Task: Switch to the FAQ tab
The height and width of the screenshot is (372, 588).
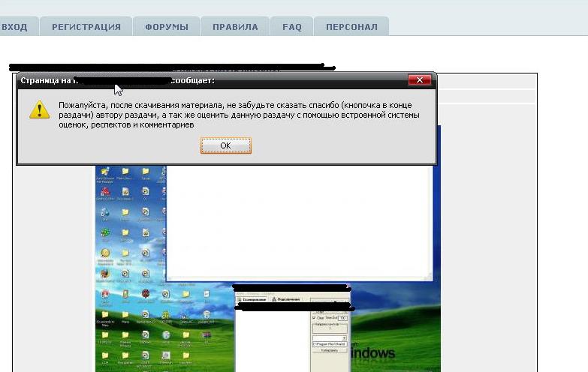Action: [292, 26]
